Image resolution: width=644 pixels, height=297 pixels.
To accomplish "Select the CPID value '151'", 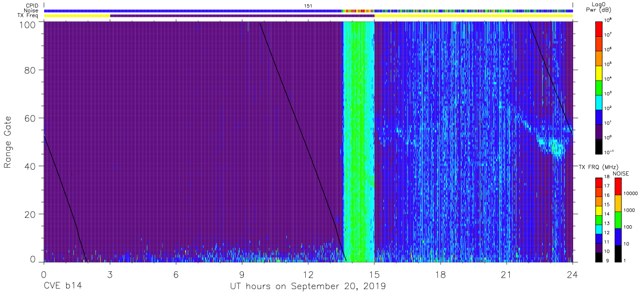I will click(308, 5).
